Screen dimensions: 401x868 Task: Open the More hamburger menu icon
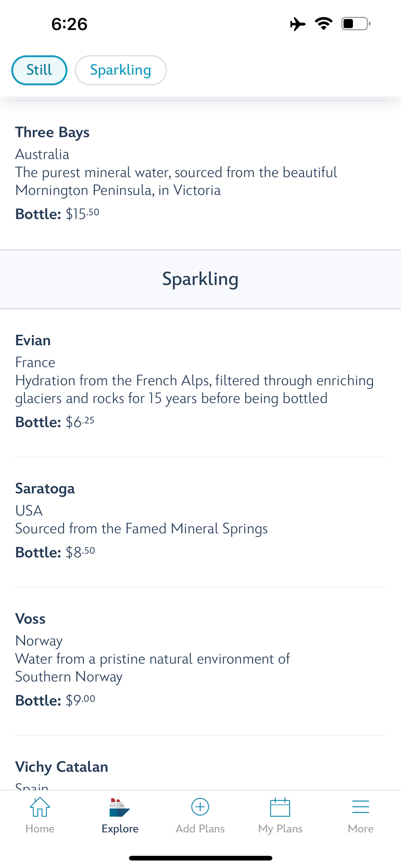click(360, 807)
